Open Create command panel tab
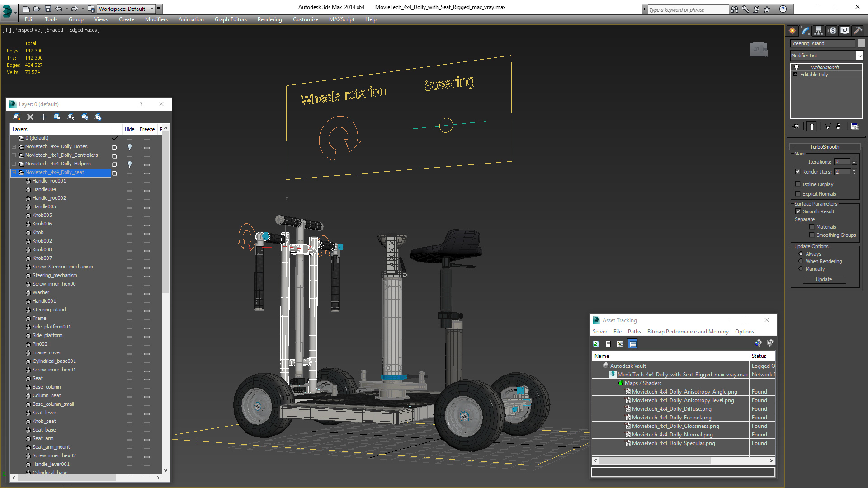The height and width of the screenshot is (488, 868). [792, 31]
